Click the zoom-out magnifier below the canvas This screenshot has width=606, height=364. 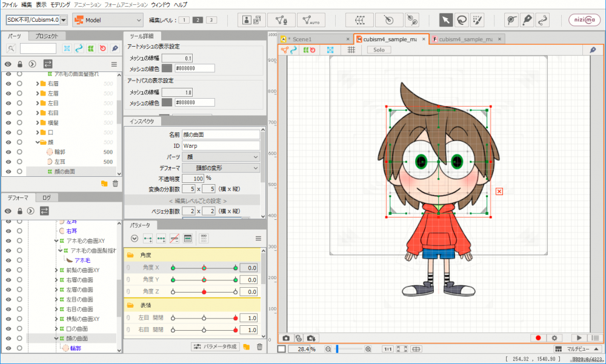pos(328,349)
